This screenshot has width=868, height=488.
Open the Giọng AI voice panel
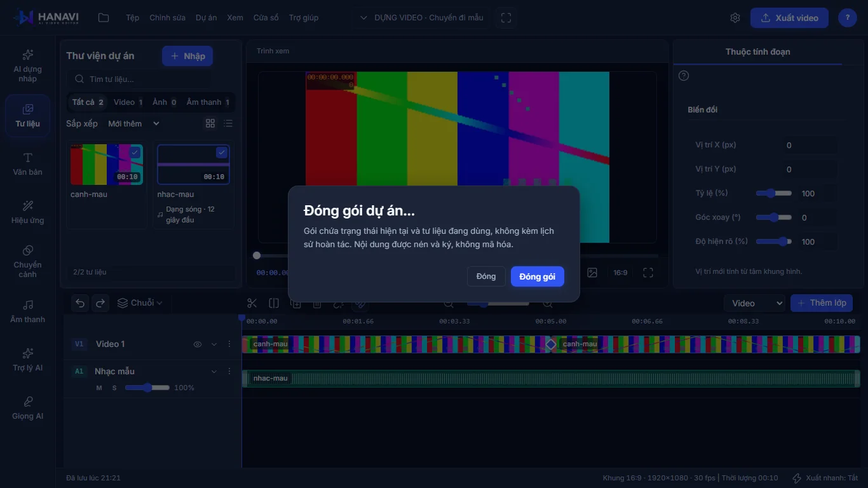coord(27,408)
